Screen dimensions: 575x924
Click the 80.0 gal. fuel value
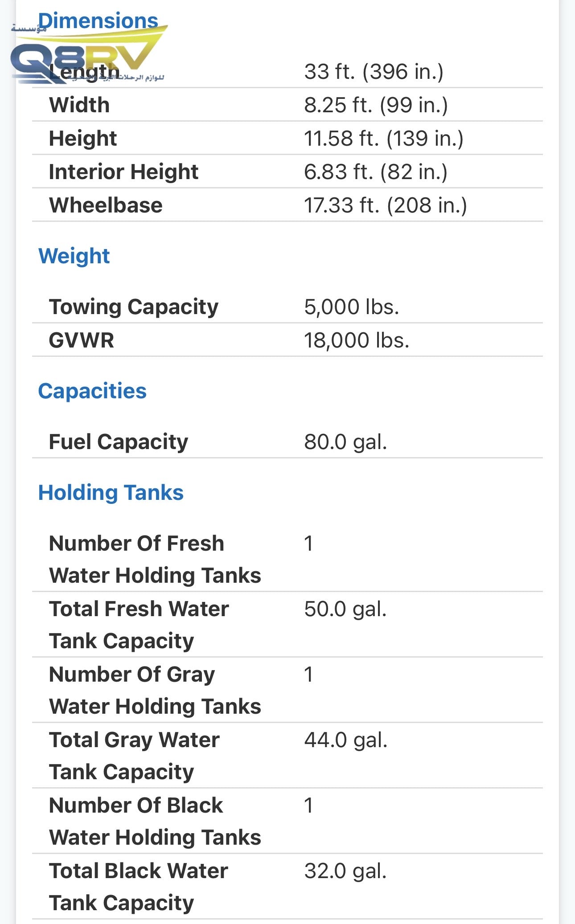point(345,442)
